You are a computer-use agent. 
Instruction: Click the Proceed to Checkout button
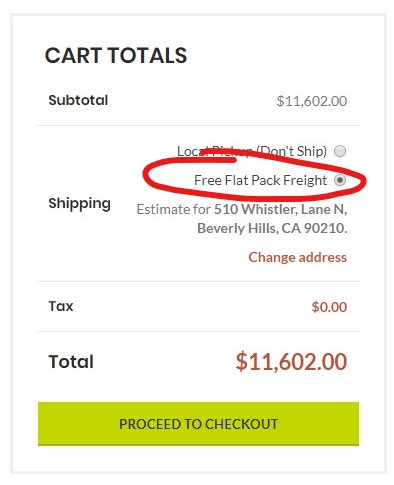point(198,424)
